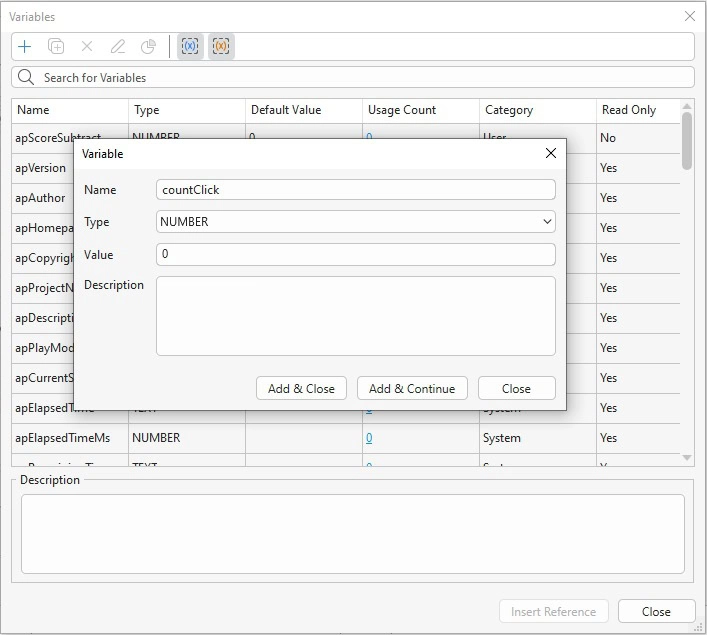Click inside the variable Description text area

[355, 316]
